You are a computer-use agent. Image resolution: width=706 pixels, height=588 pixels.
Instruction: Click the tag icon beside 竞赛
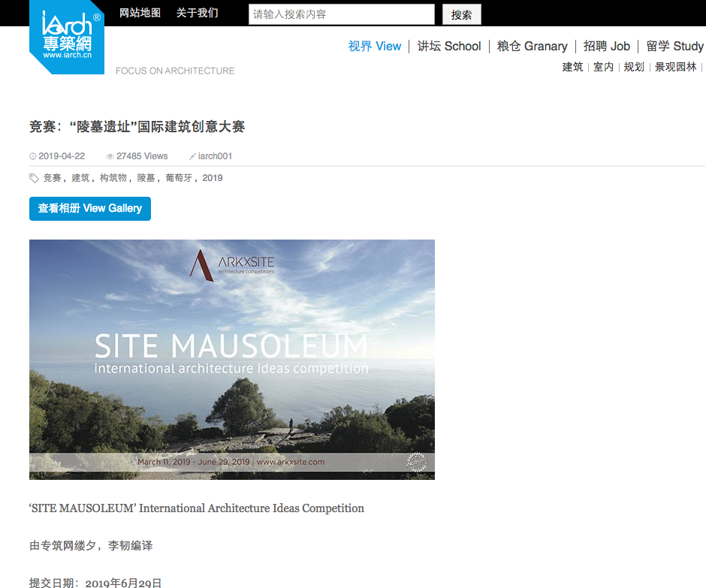pos(34,178)
